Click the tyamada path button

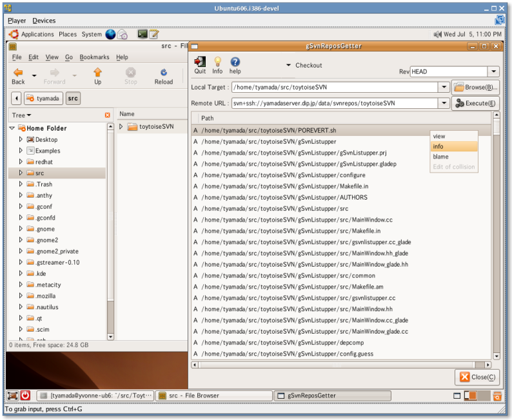(43, 98)
